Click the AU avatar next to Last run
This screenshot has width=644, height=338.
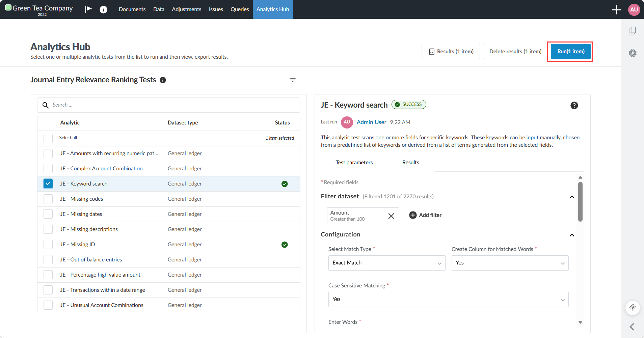point(347,122)
